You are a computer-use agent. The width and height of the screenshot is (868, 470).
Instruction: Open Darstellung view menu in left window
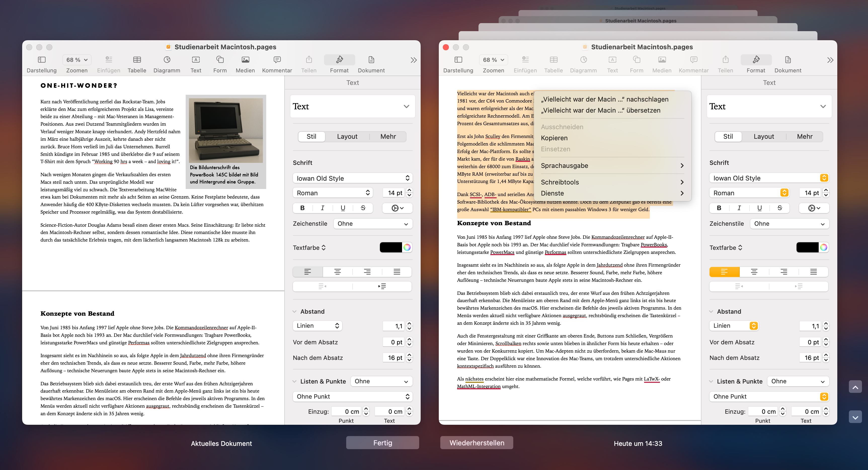pyautogui.click(x=42, y=64)
